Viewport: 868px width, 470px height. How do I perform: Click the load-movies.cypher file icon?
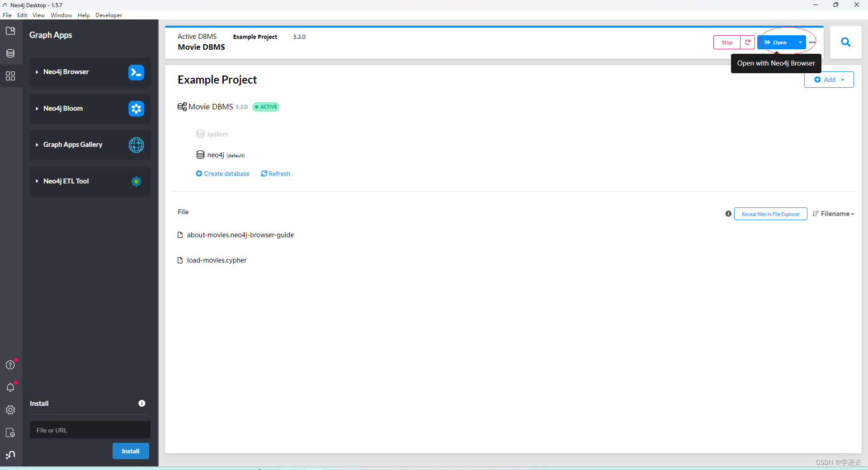(x=180, y=260)
